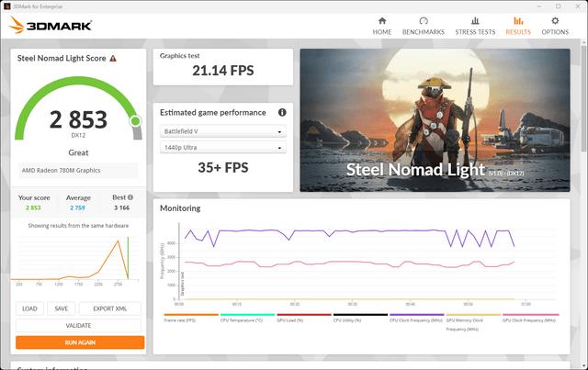Click 'Showing results from the same hardware' text
This screenshot has height=370, width=588.
78,226
